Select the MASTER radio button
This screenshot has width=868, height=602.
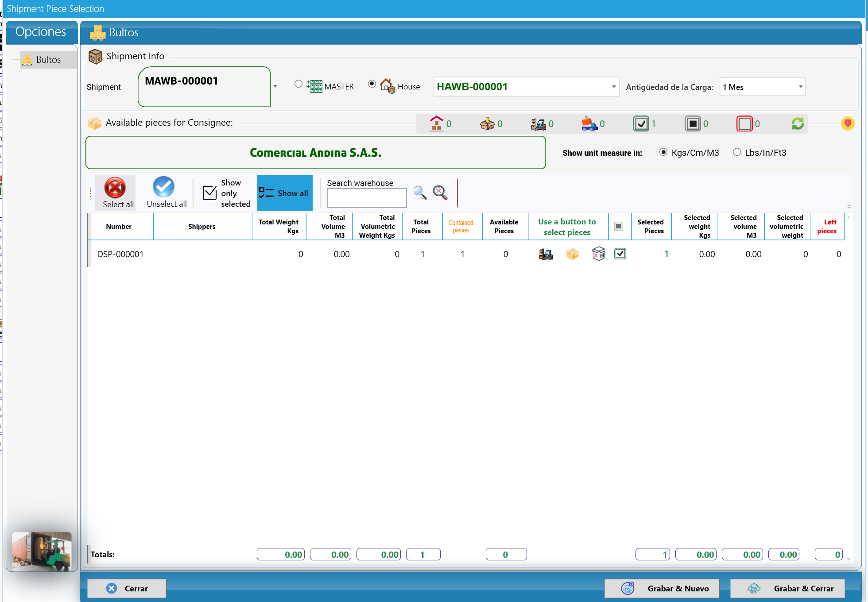tap(298, 84)
